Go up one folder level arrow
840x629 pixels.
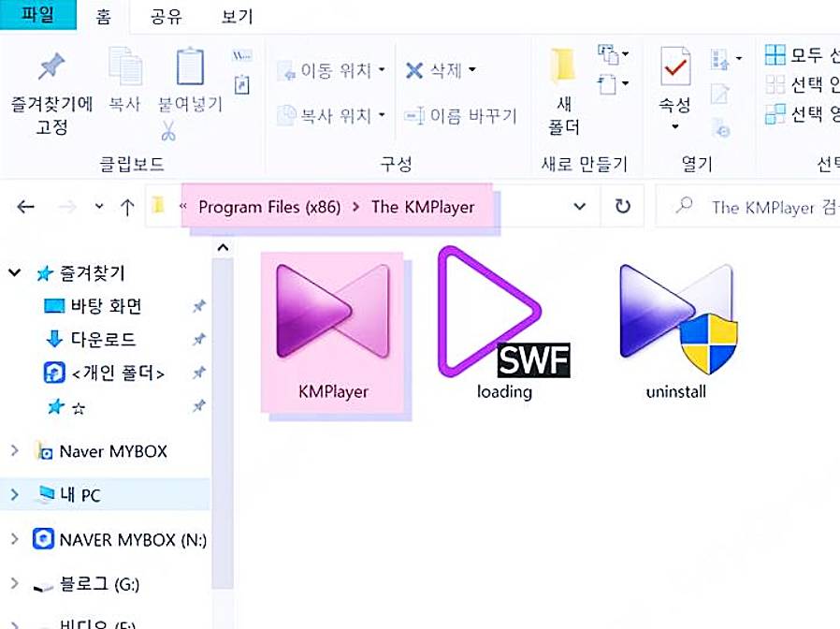pyautogui.click(x=127, y=207)
